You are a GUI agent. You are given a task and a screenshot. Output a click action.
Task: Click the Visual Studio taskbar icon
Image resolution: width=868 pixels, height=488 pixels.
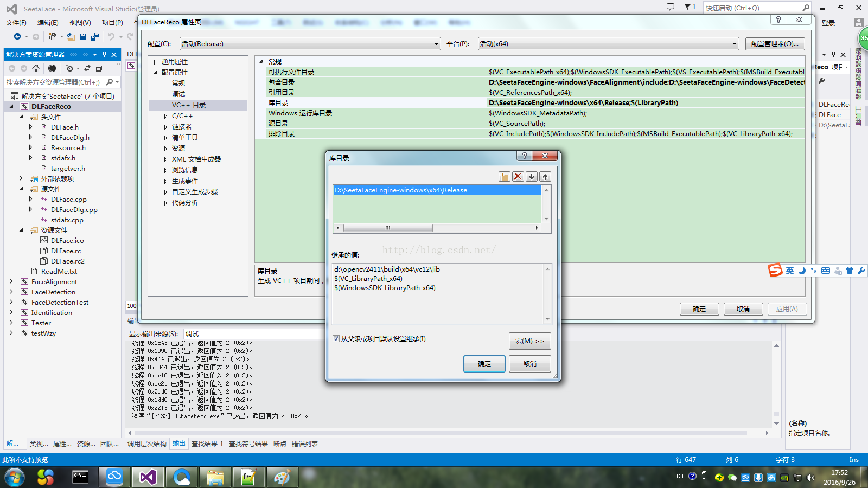(148, 477)
